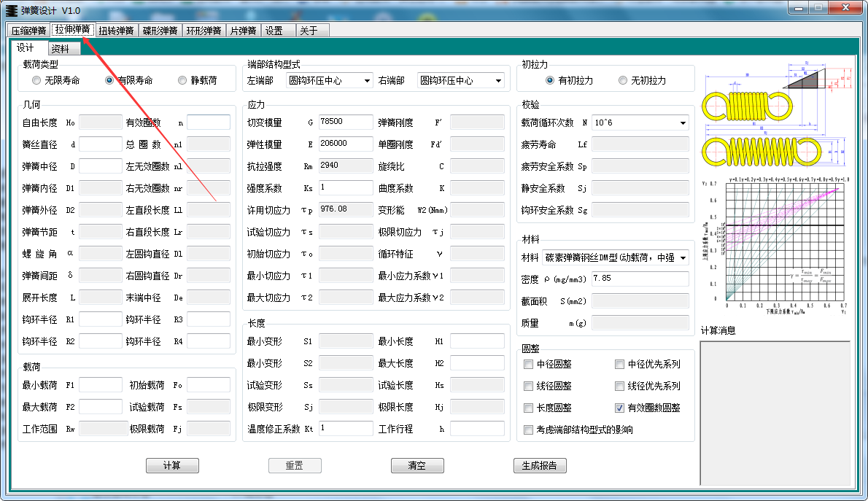868x501 pixels.
Task: Enable the 中径圆整 checkbox
Action: (529, 364)
